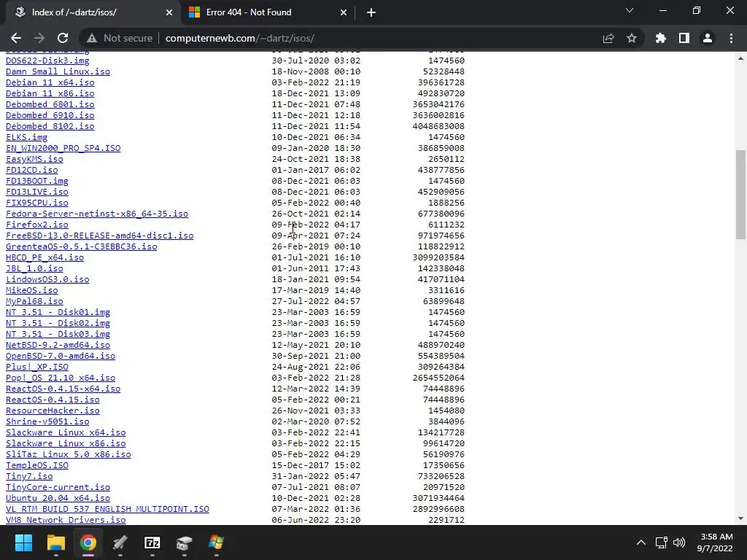Viewport: 747px width, 560px height.
Task: Go back to the previous page
Action: (16, 38)
